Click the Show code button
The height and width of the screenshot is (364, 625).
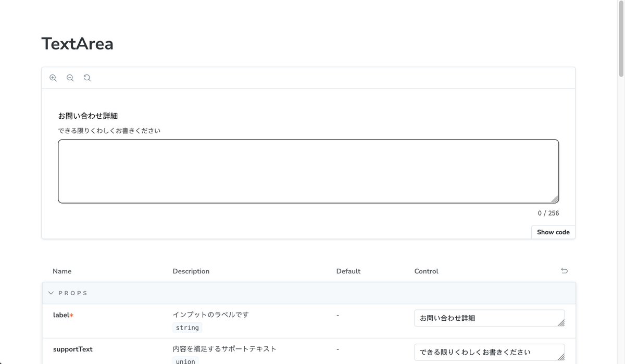(x=553, y=232)
